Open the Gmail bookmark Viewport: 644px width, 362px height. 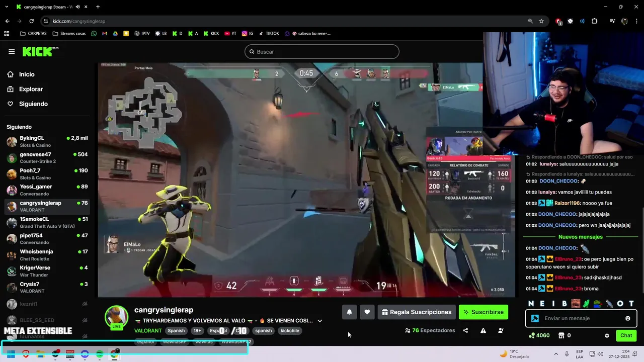pos(105,34)
